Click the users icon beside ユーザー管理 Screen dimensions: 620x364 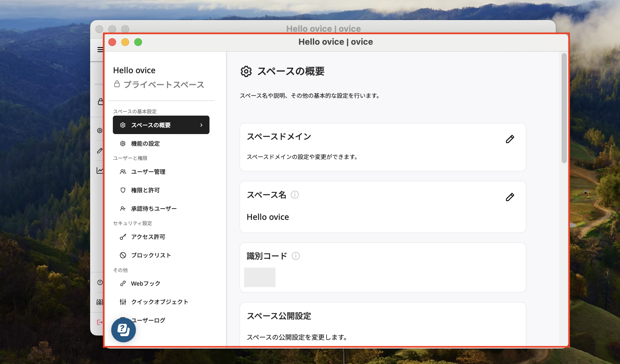tap(123, 172)
